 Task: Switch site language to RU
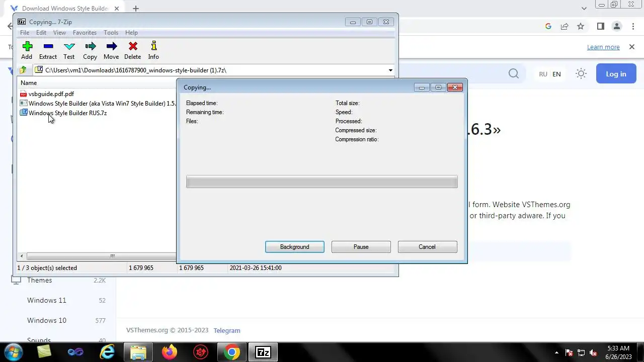coord(543,74)
